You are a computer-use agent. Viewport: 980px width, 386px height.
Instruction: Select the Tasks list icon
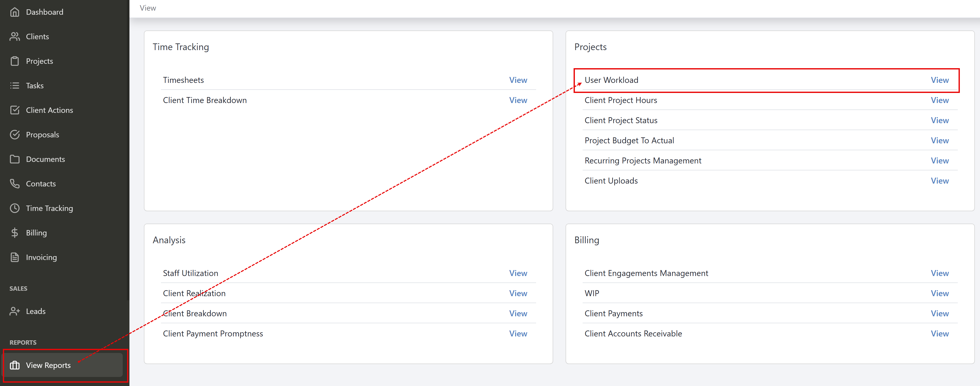(15, 85)
